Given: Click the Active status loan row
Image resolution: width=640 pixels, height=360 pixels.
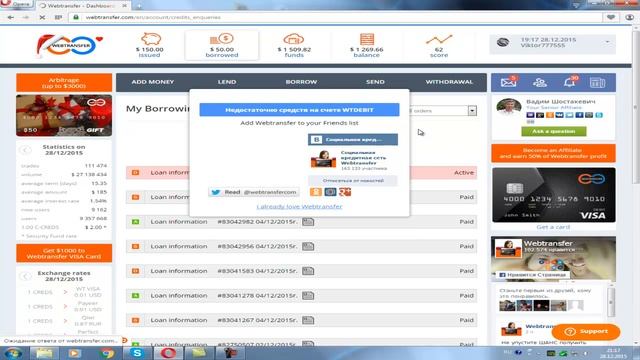Looking at the screenshot, I should 301,173.
